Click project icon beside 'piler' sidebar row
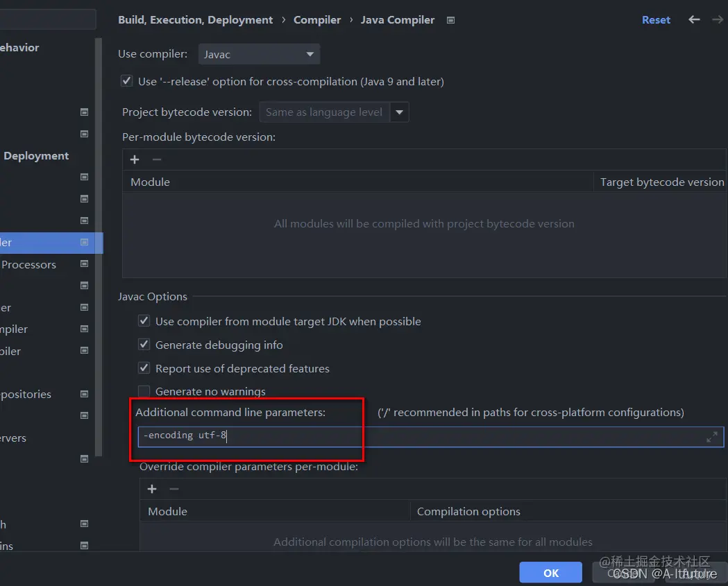The height and width of the screenshot is (586, 728). (84, 350)
